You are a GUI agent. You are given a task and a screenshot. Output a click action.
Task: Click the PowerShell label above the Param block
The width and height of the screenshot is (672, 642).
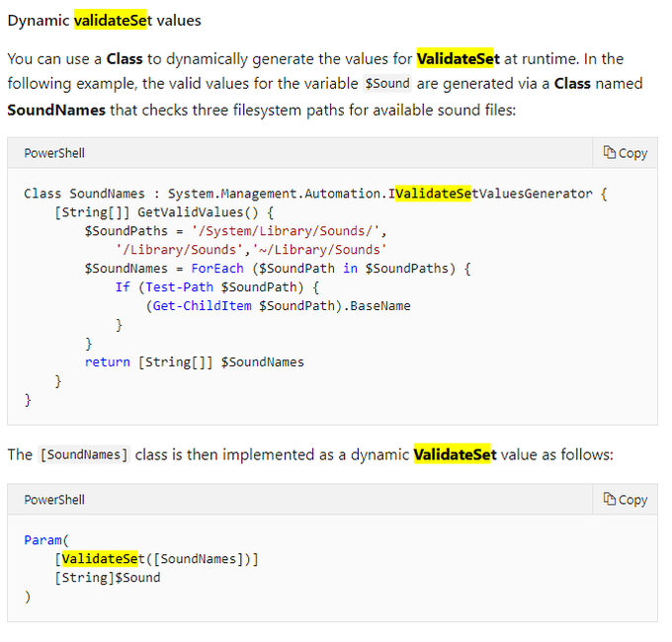[54, 500]
